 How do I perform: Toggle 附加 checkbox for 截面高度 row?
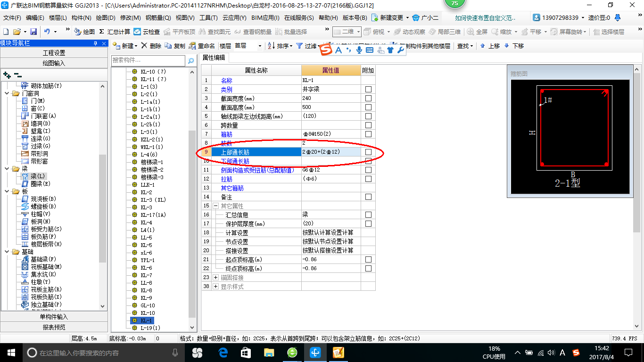[368, 107]
